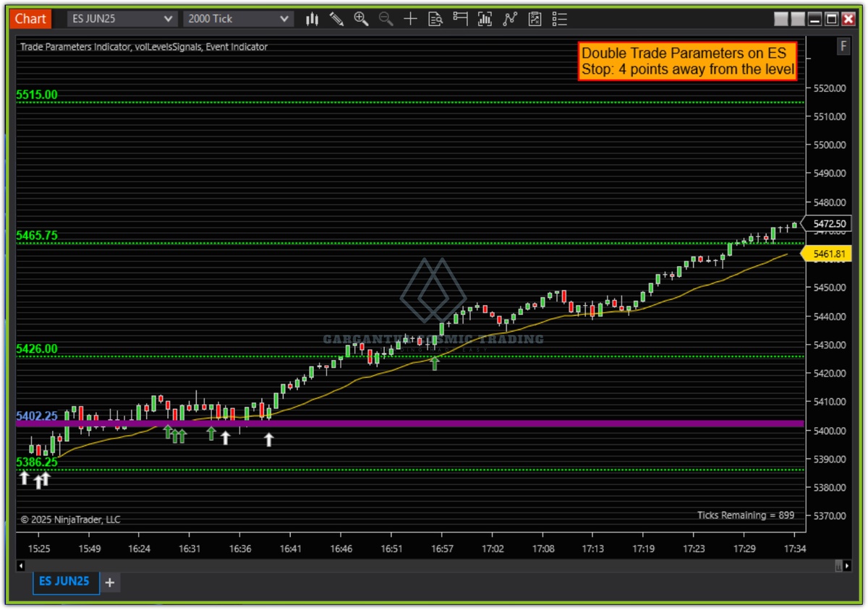Click the 5515.00 green level label

[37, 95]
